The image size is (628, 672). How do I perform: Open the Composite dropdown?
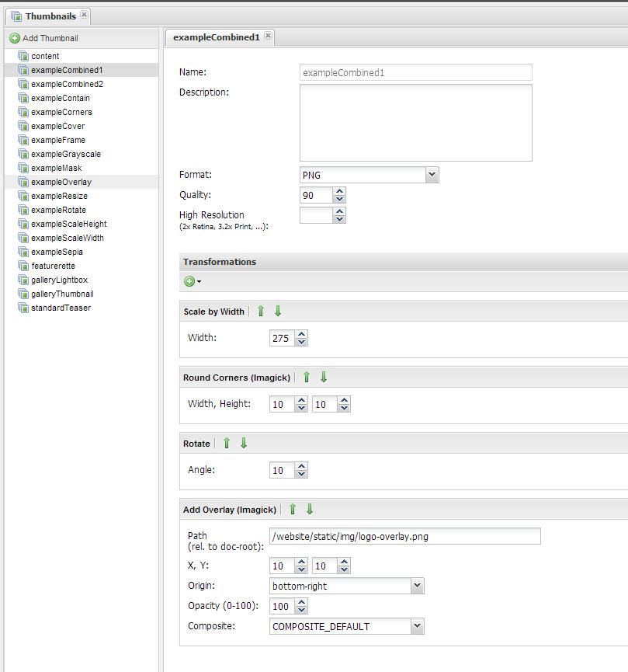tap(417, 627)
